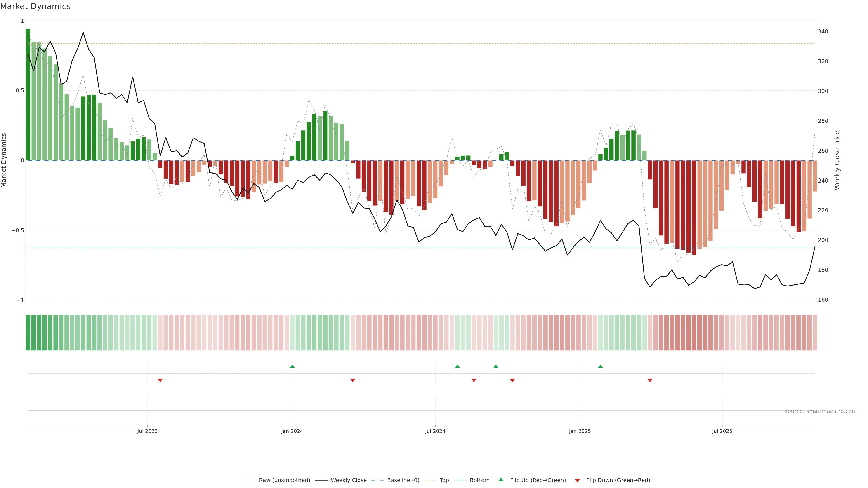Click the Jan 2024 x-axis label
868x488 pixels.
(x=292, y=431)
